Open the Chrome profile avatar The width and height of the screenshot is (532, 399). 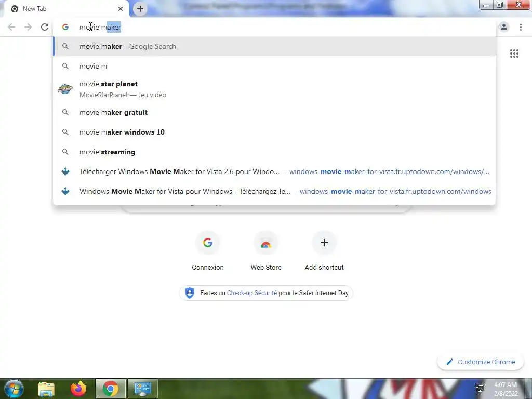click(x=504, y=27)
